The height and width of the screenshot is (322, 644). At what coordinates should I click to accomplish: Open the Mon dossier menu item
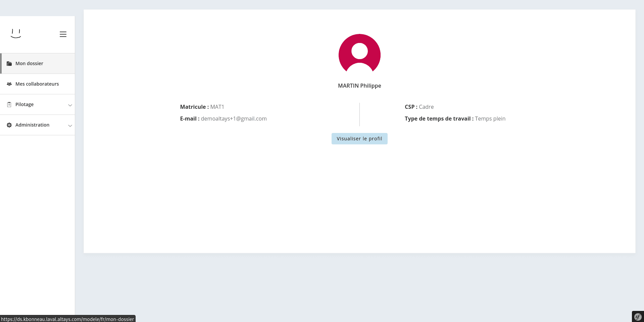(29, 63)
